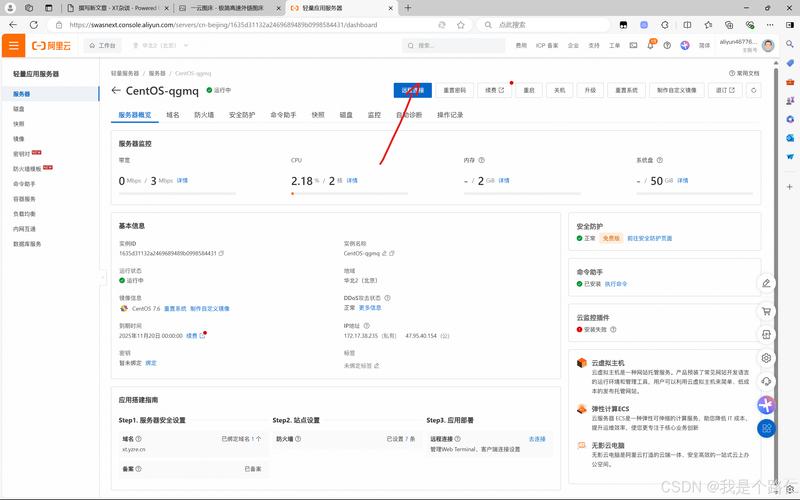Click the memory info question icon
Screen dimensions: 800x500
click(x=482, y=160)
